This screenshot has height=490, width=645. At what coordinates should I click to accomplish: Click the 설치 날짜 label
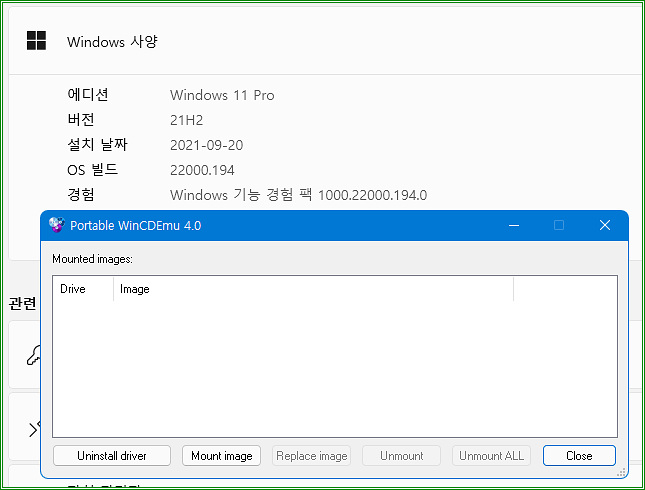[97, 144]
